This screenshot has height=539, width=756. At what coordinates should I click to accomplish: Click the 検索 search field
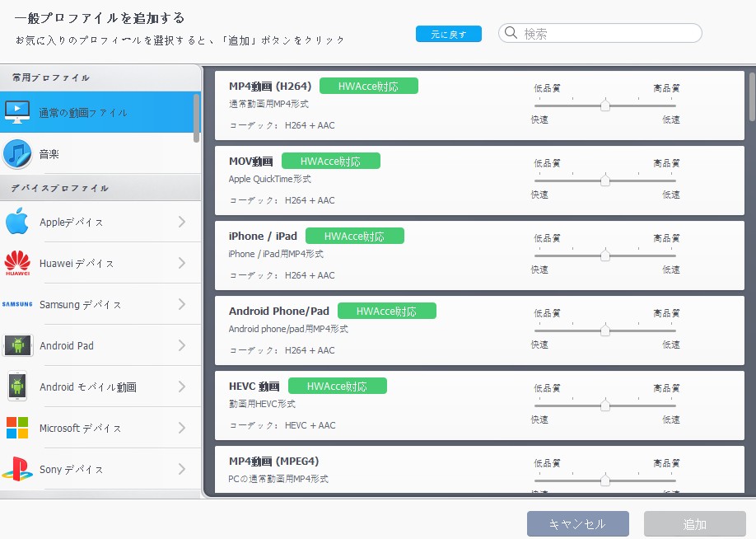(x=600, y=33)
